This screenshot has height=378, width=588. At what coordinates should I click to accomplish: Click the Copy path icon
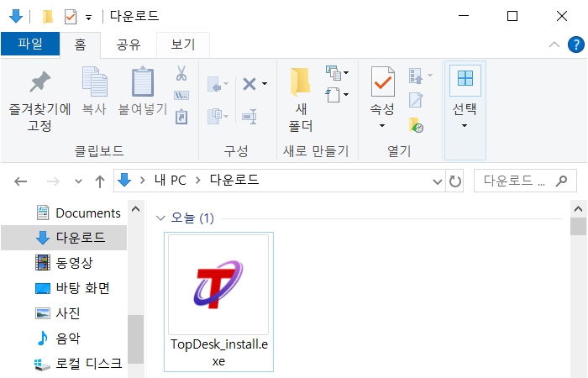(181, 95)
